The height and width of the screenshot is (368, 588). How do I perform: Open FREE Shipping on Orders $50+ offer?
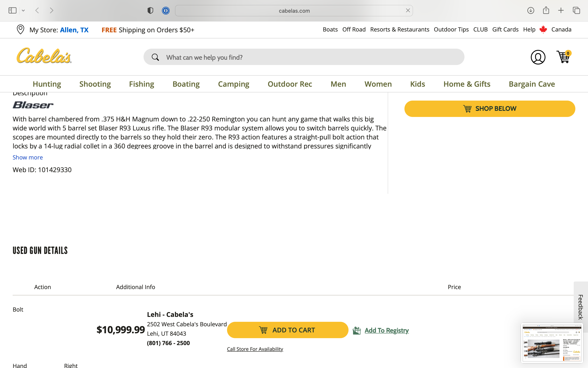click(x=148, y=30)
